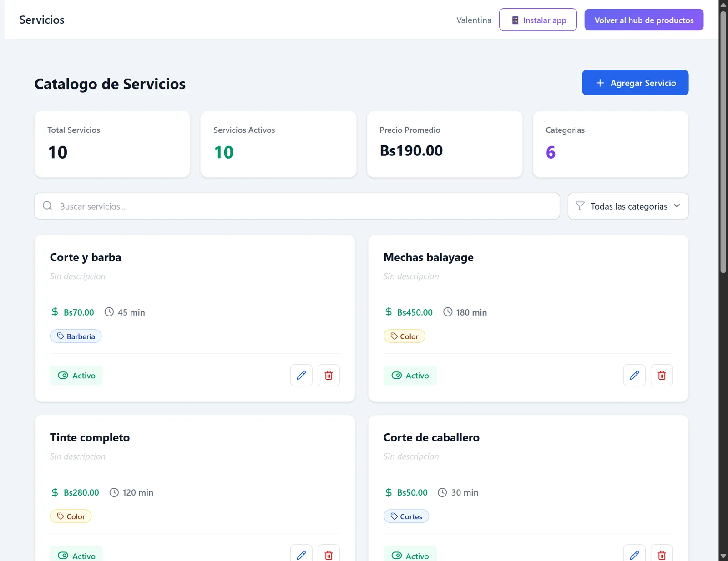Toggle Activo status for Mechas balayage
Image resolution: width=728 pixels, height=561 pixels.
[x=410, y=376]
